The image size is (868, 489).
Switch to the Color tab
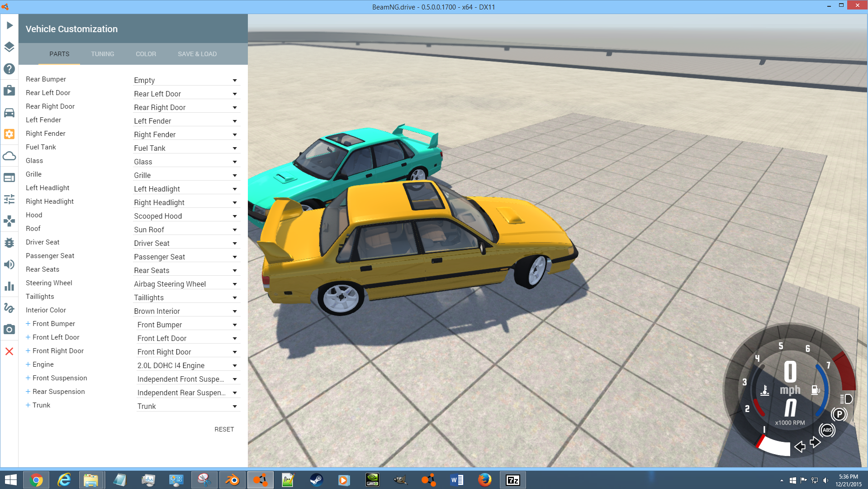[x=146, y=54]
